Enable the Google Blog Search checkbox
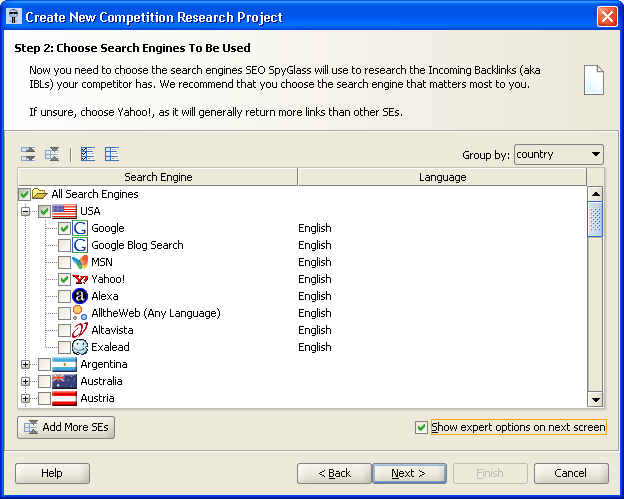The width and height of the screenshot is (624, 499). tap(64, 245)
